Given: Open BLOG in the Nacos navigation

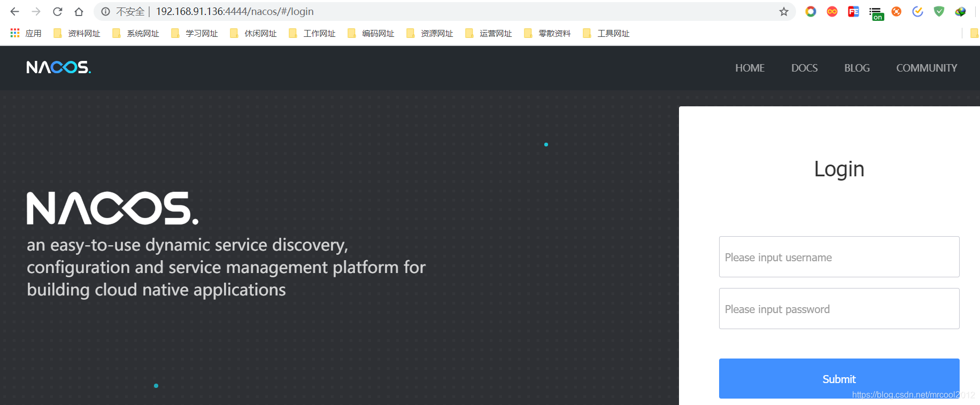Looking at the screenshot, I should tap(856, 68).
